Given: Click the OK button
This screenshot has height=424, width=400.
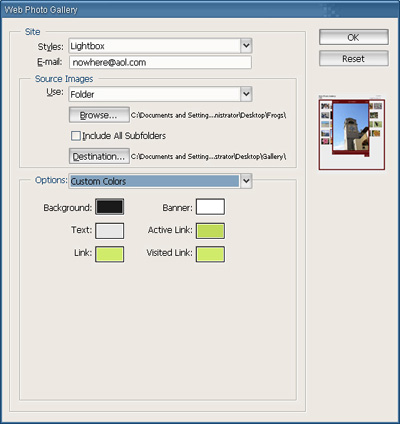Looking at the screenshot, I should point(354,37).
